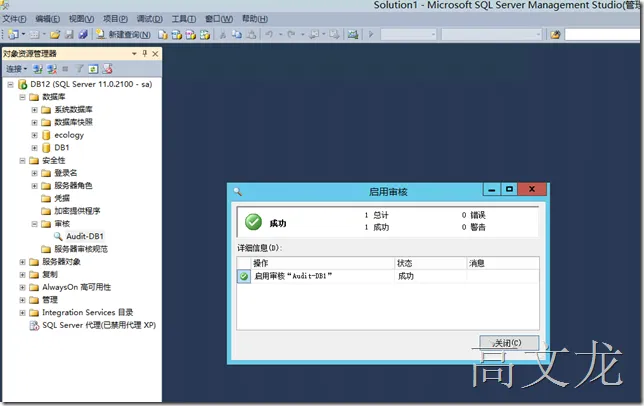Open the 文件(F) menu
The height and width of the screenshot is (406, 644).
click(x=15, y=19)
